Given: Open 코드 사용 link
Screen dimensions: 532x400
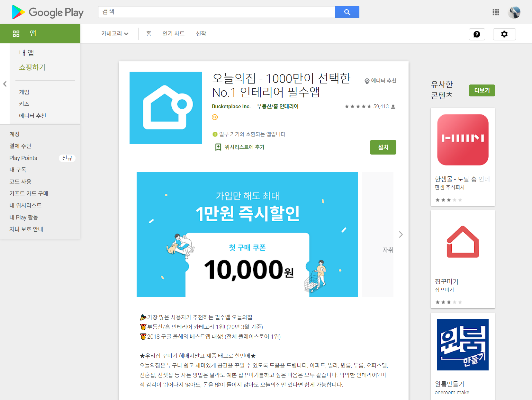Looking at the screenshot, I should (20, 182).
